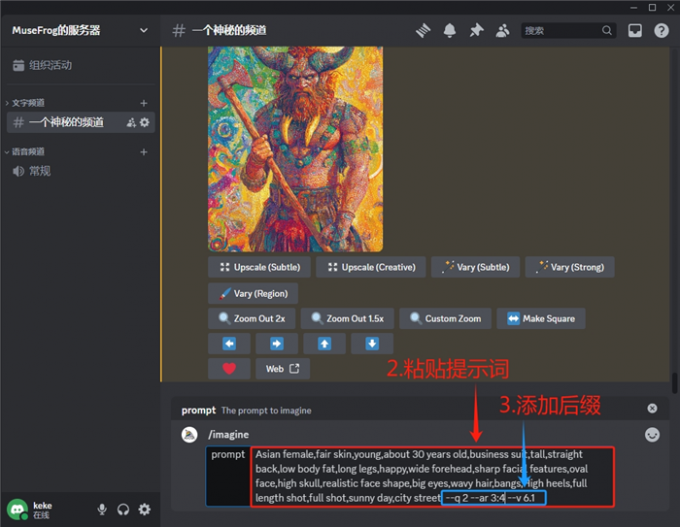Open the generated Viking warrior image

295,149
